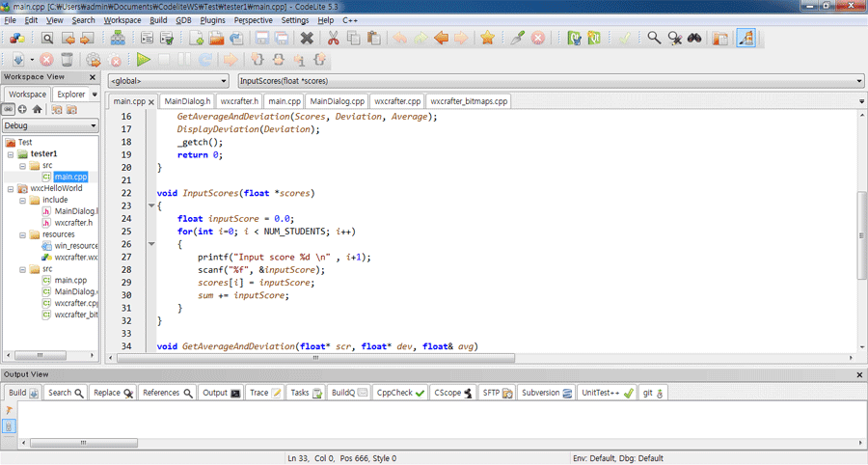Reload the current file via the refresh icon
The width and height of the screenshot is (868, 465).
[x=236, y=38]
